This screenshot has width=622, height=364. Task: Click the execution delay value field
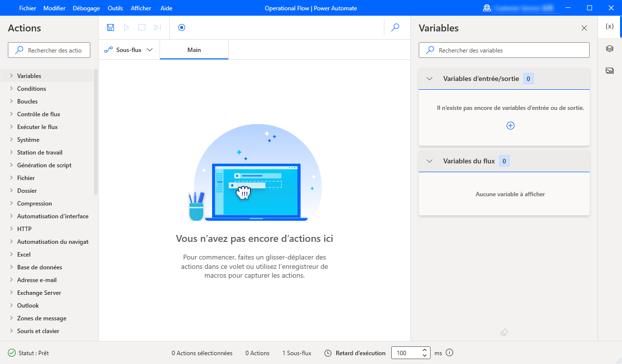coord(406,353)
